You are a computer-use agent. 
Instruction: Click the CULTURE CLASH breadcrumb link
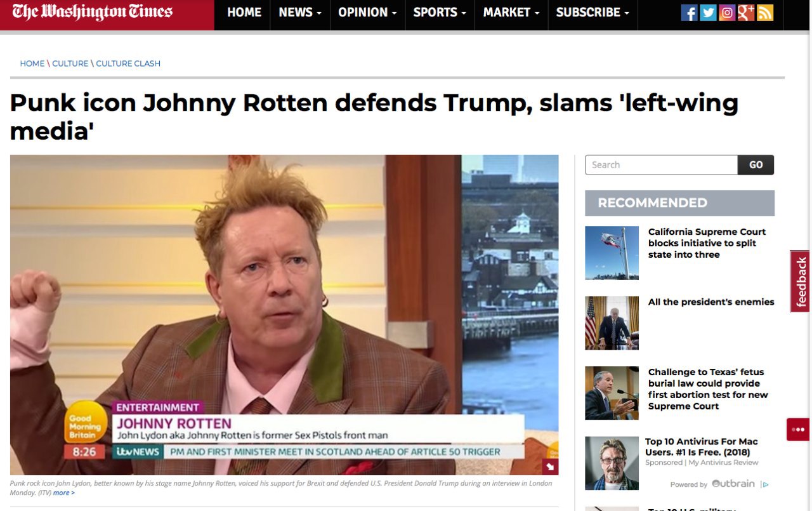[128, 63]
